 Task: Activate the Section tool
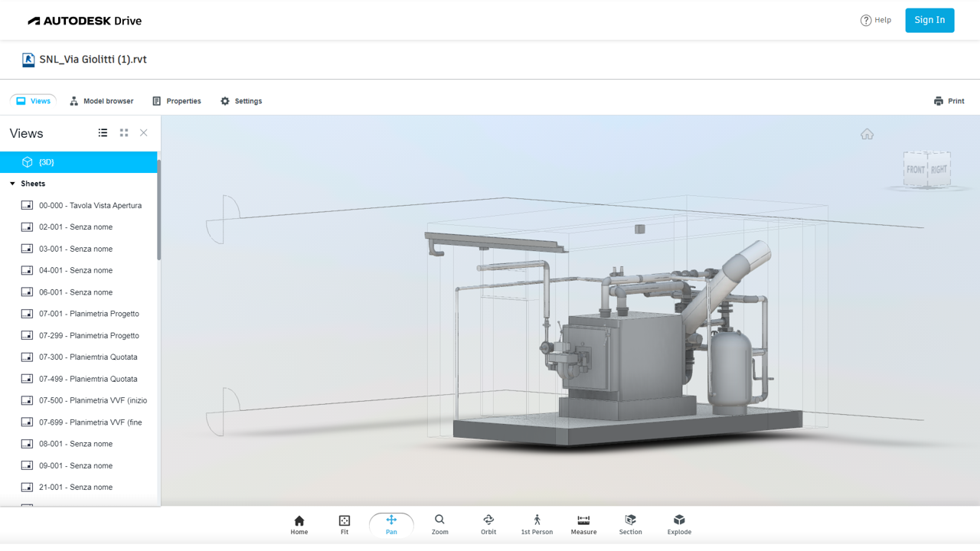630,524
